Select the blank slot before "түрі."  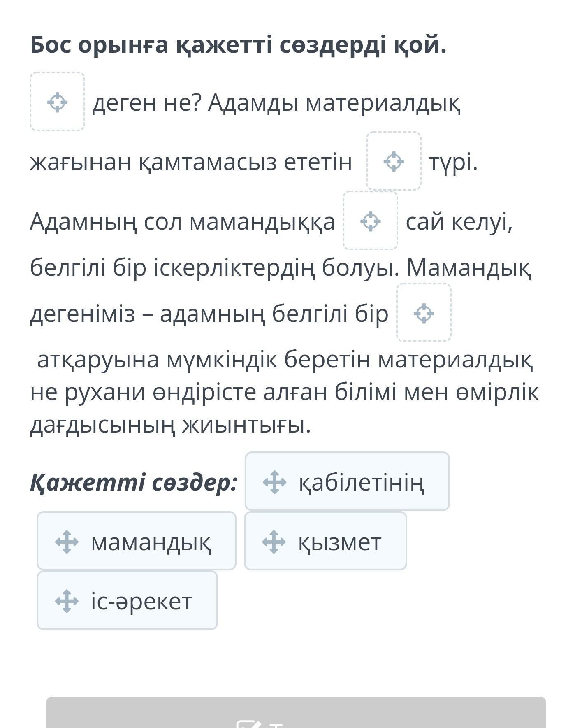(x=394, y=161)
